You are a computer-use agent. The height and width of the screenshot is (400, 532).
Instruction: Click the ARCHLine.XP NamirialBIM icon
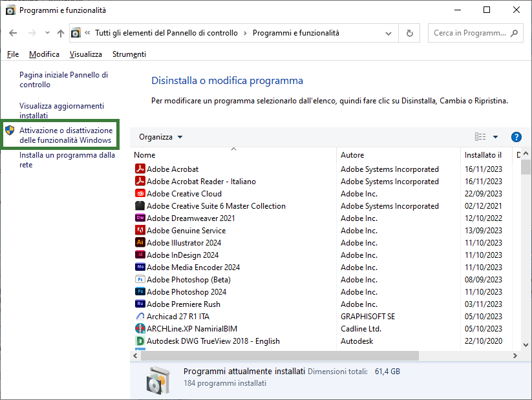(x=140, y=328)
